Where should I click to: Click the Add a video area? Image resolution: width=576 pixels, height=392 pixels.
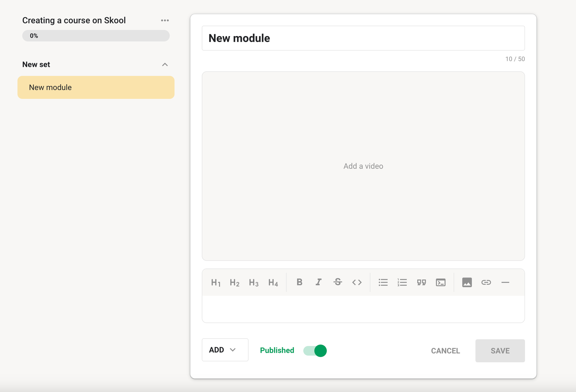point(363,166)
